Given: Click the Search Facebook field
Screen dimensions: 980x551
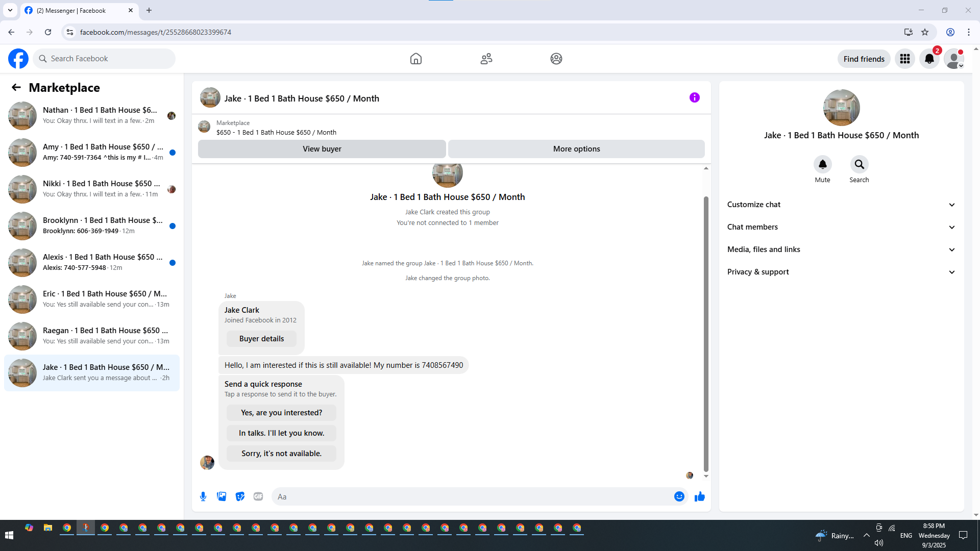Looking at the screenshot, I should [104, 59].
